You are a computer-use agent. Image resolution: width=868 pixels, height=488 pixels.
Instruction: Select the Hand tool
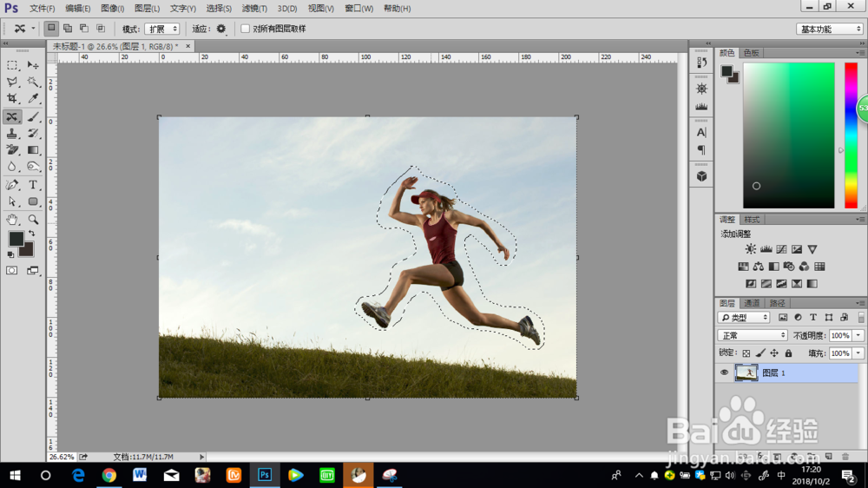point(12,219)
